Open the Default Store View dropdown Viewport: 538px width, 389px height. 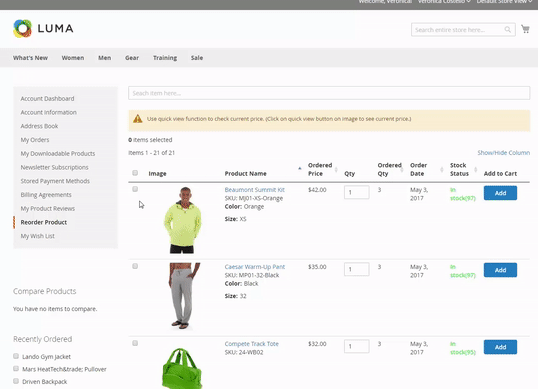pyautogui.click(x=504, y=2)
